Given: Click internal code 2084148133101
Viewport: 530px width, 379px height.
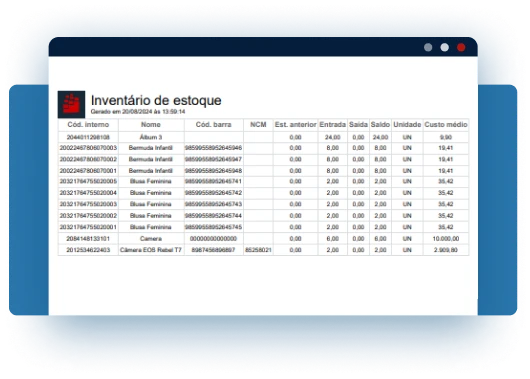Looking at the screenshot, I should [88, 239].
